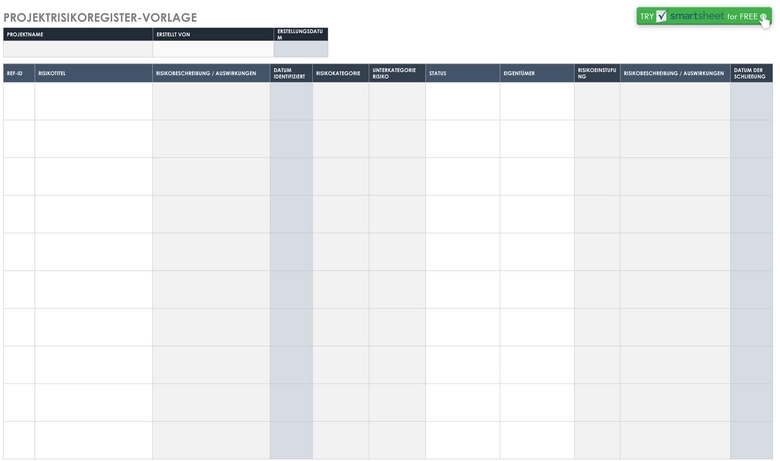The image size is (780, 461).
Task: Select the PROJEKTNAME header cell
Action: (x=78, y=34)
